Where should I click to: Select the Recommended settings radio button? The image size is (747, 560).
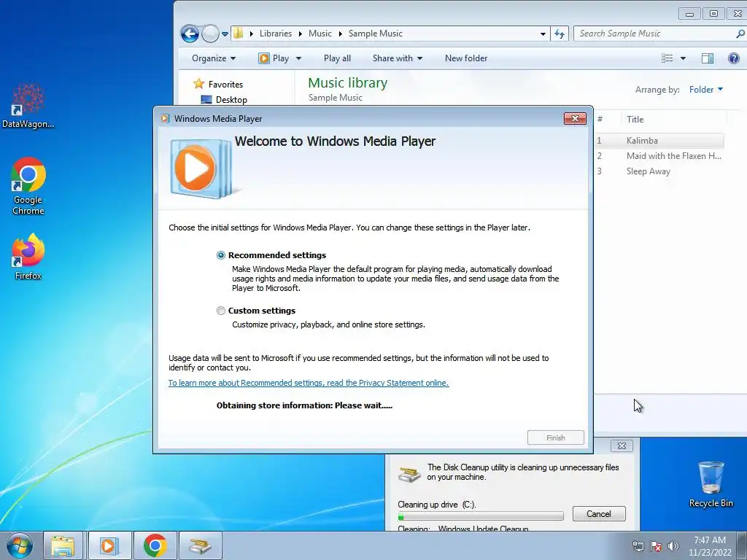point(220,255)
